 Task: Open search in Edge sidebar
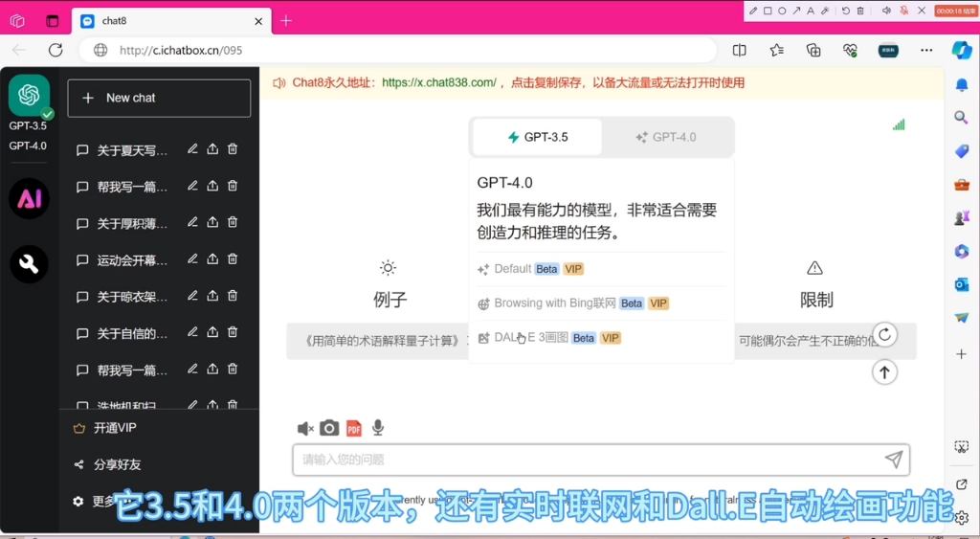coord(961,117)
